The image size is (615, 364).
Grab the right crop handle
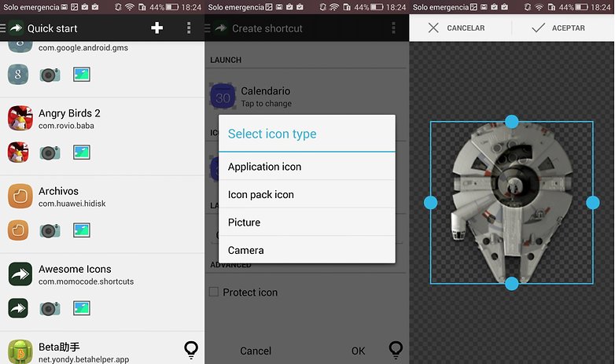(x=593, y=203)
